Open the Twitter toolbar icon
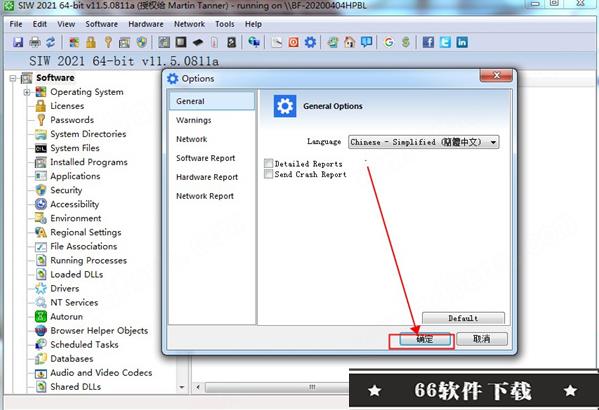Image resolution: width=599 pixels, height=410 pixels. tap(445, 42)
